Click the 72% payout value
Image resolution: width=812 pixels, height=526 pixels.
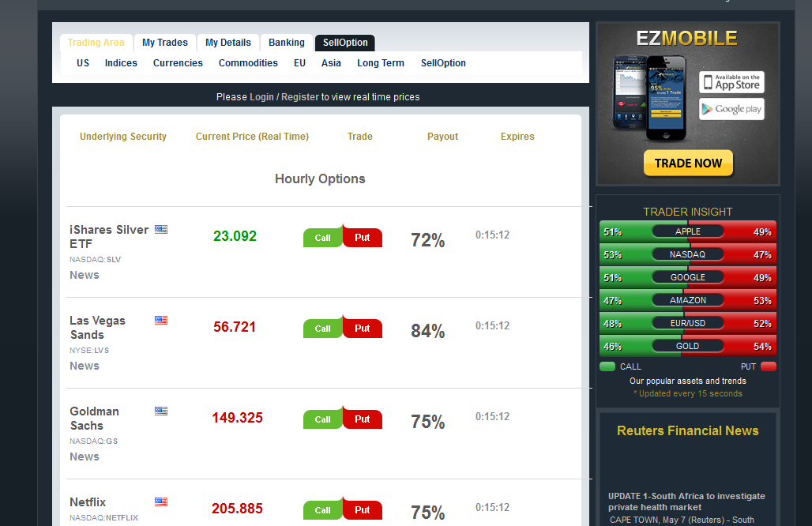click(x=428, y=240)
